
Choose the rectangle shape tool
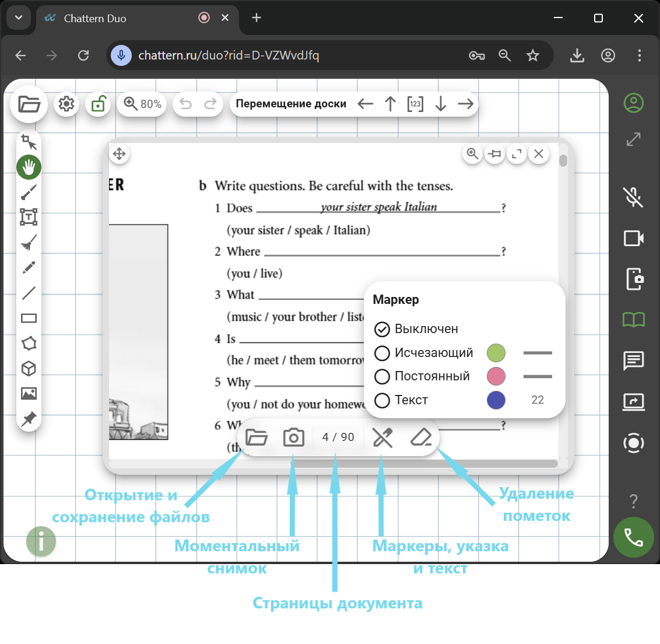click(x=29, y=318)
